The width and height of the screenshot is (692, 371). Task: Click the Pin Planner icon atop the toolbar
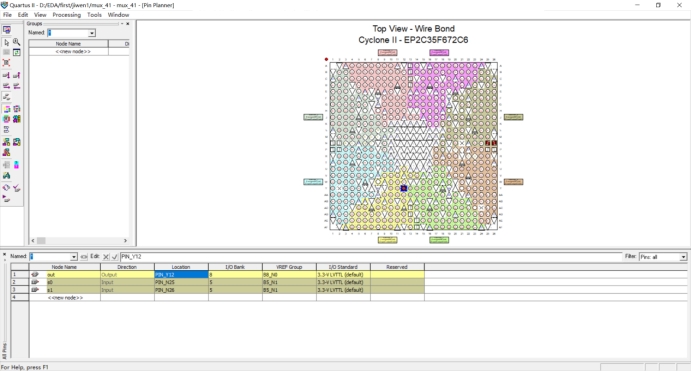7,30
